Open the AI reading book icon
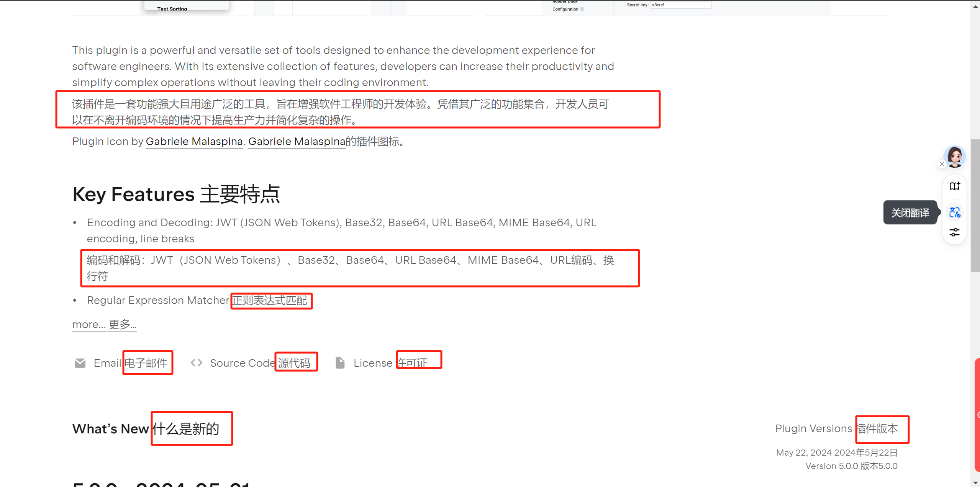 click(x=954, y=186)
